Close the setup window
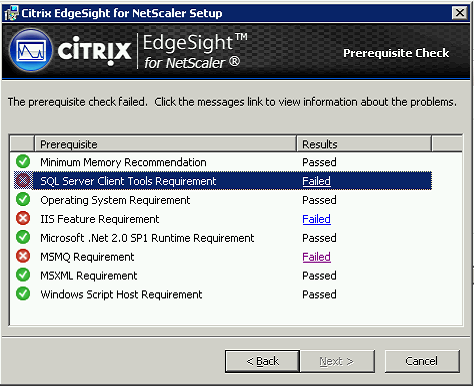 [x=460, y=13]
